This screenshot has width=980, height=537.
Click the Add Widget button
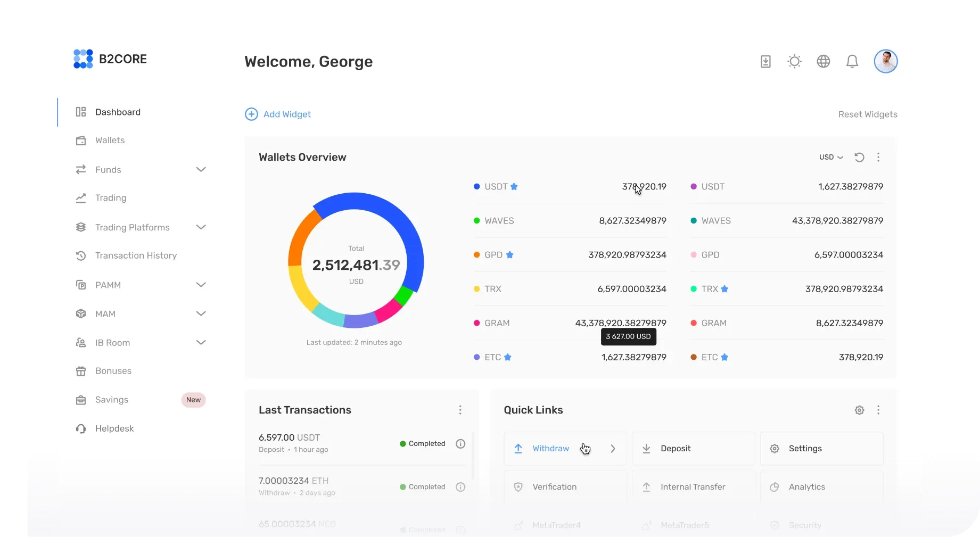pyautogui.click(x=278, y=114)
